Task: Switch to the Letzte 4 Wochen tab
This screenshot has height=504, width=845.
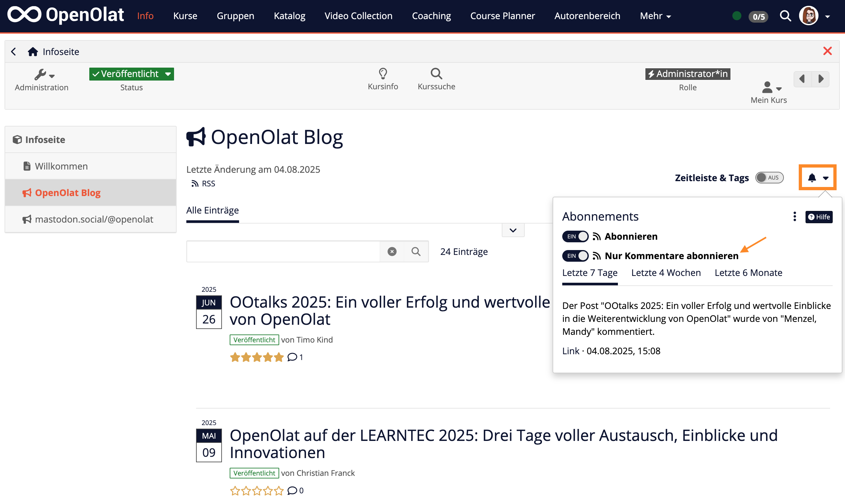Action: tap(666, 273)
